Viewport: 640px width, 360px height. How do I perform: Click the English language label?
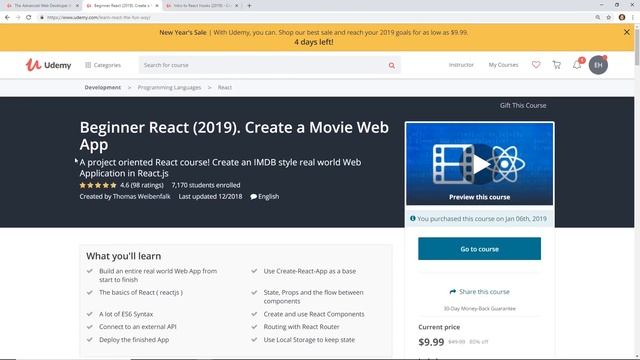coord(264,196)
